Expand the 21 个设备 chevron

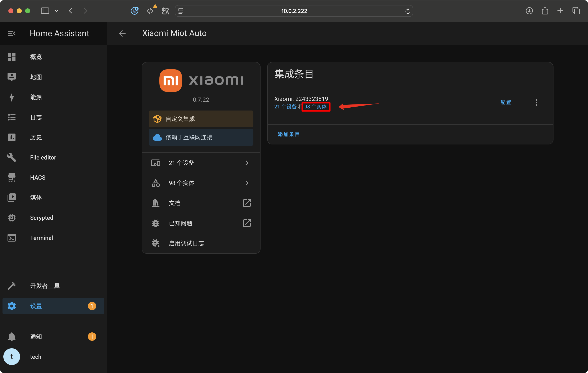coord(247,163)
